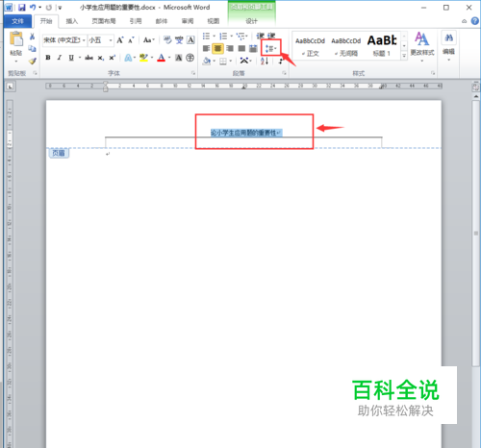Screen dimensions: 481x448
Task: Click Decrease Indent icon
Action: click(260, 36)
